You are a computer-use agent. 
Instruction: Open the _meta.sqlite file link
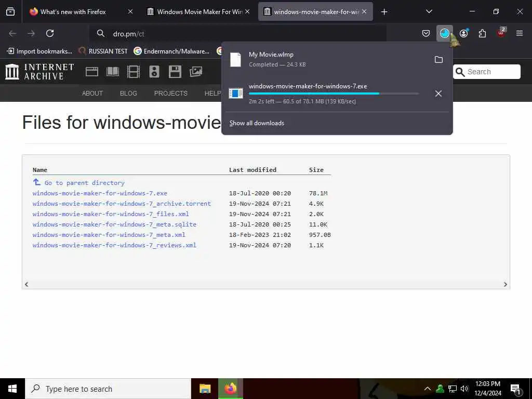click(x=114, y=224)
